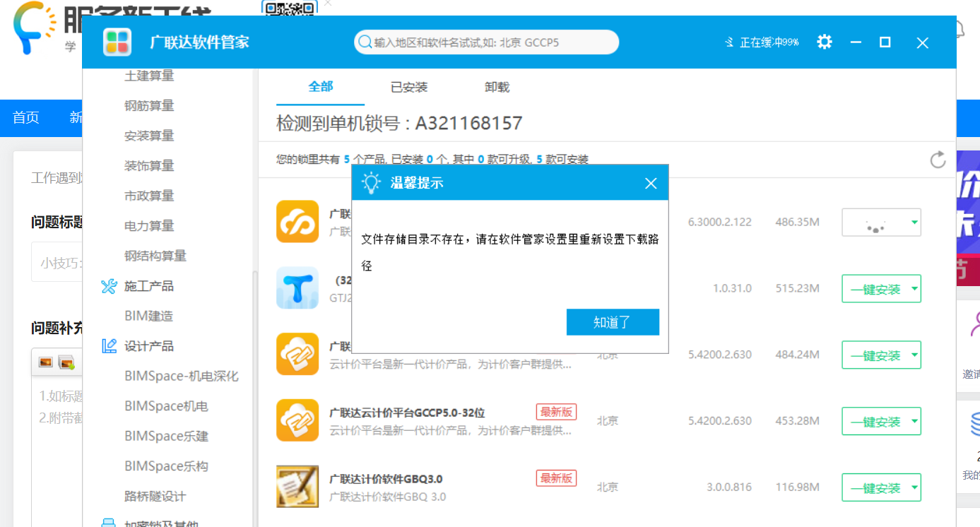Click the 知道了 button
Viewport: 980px width, 527px height.
613,322
